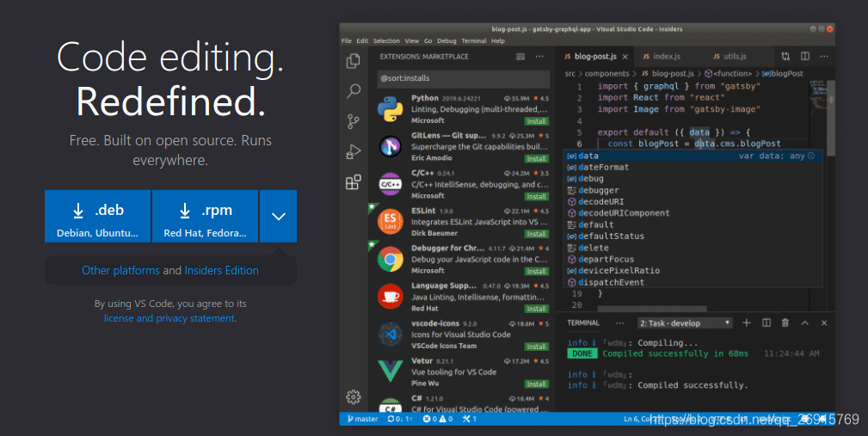Image resolution: width=868 pixels, height=436 pixels.
Task: Close the terminal panel with X
Action: click(824, 323)
